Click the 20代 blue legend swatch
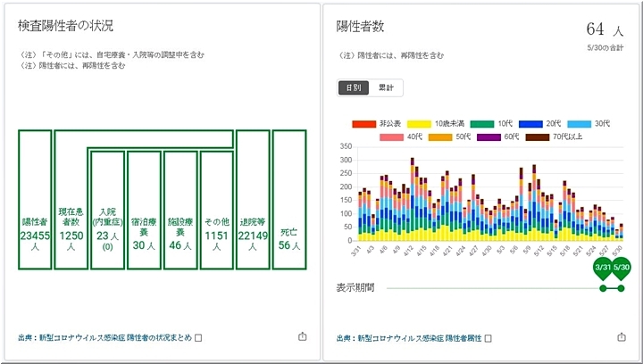 click(531, 122)
